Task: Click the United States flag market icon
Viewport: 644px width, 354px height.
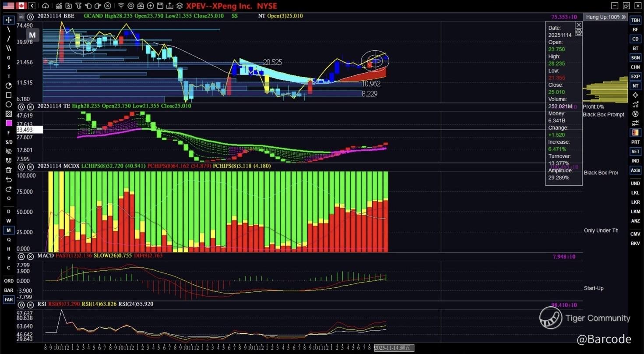Action: (x=8, y=6)
